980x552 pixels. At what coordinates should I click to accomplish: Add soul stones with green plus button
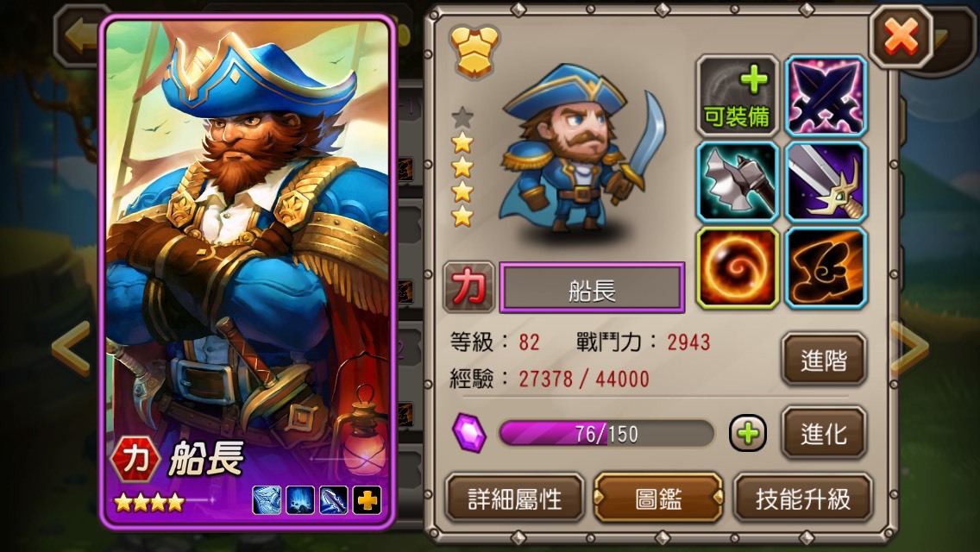click(747, 433)
